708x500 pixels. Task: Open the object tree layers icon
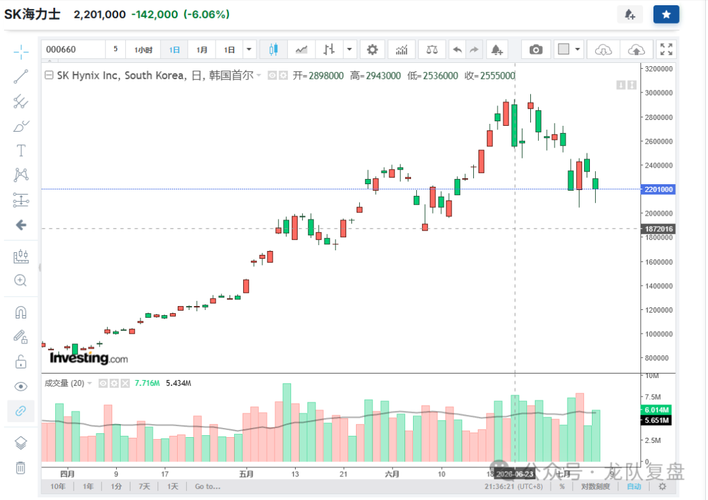pos(21,443)
